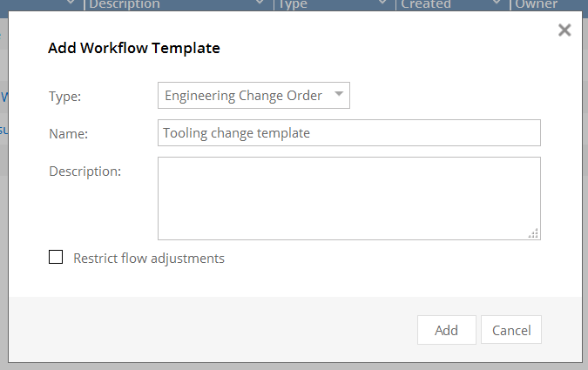Click the Owner column header

[536, 4]
